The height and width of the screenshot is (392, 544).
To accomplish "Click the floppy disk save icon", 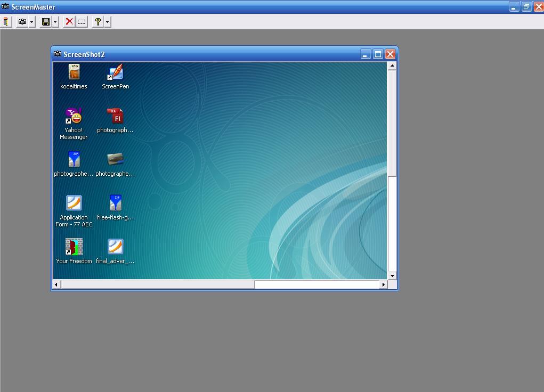I will (x=45, y=22).
